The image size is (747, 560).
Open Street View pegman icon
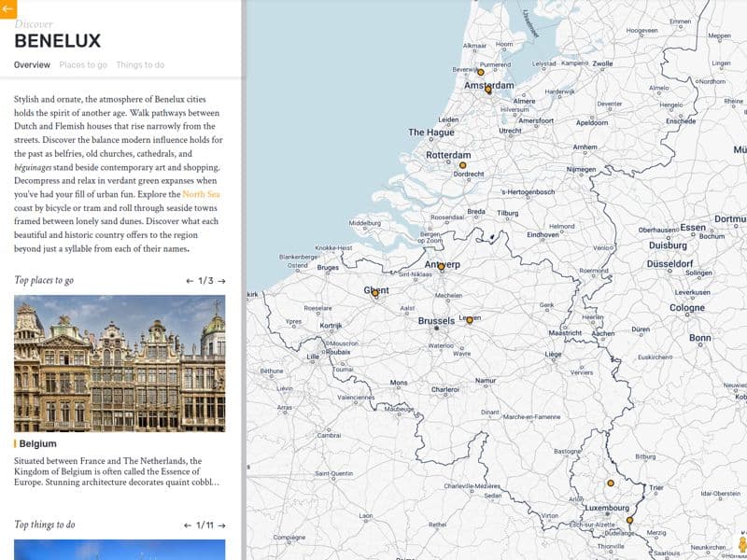(741, 543)
